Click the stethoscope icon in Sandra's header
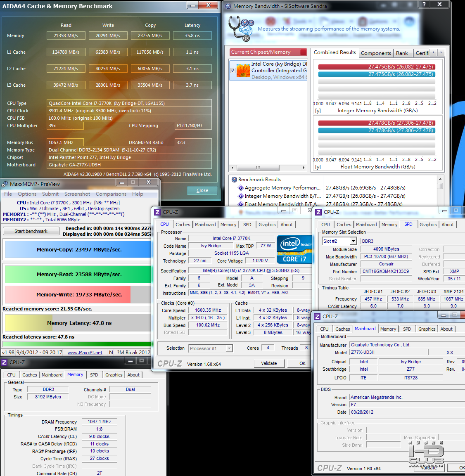 (239, 28)
